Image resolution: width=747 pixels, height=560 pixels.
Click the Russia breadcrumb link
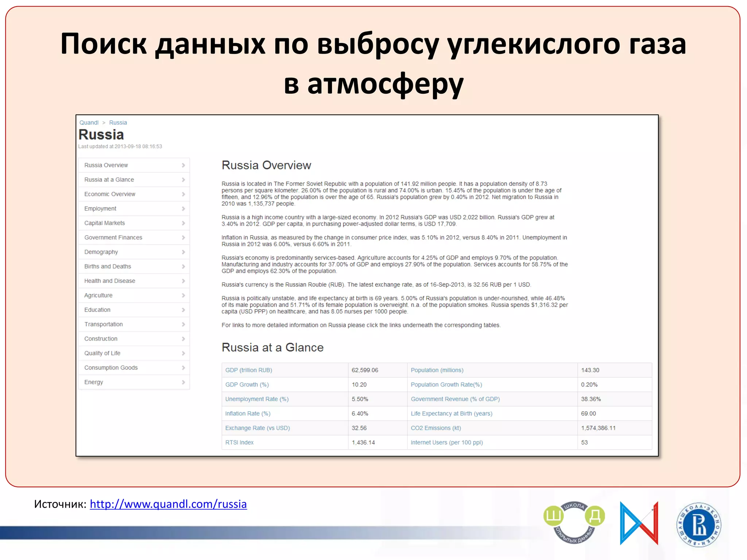click(118, 122)
